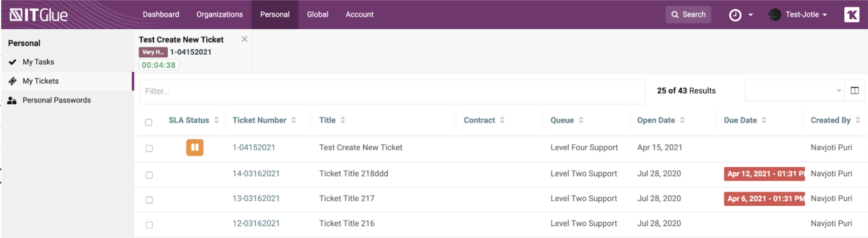This screenshot has height=238, width=868.
Task: Click the orange paused SLA status icon
Action: [195, 148]
